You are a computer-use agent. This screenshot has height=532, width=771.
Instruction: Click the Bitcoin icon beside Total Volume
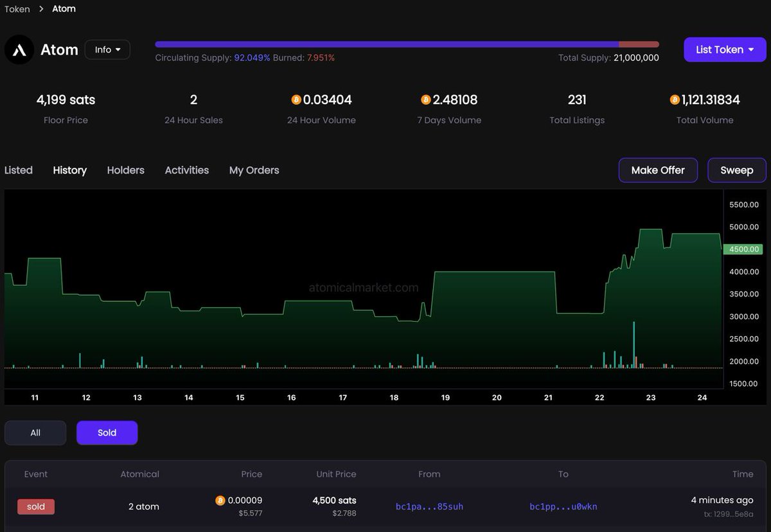click(x=675, y=100)
